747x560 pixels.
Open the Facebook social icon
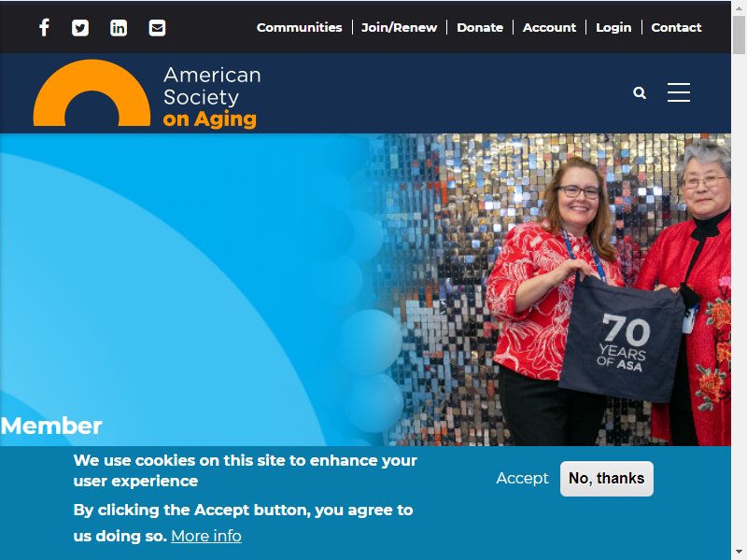click(44, 28)
